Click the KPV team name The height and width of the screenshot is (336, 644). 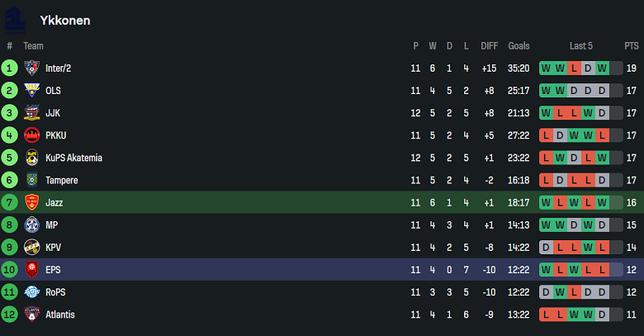point(54,247)
